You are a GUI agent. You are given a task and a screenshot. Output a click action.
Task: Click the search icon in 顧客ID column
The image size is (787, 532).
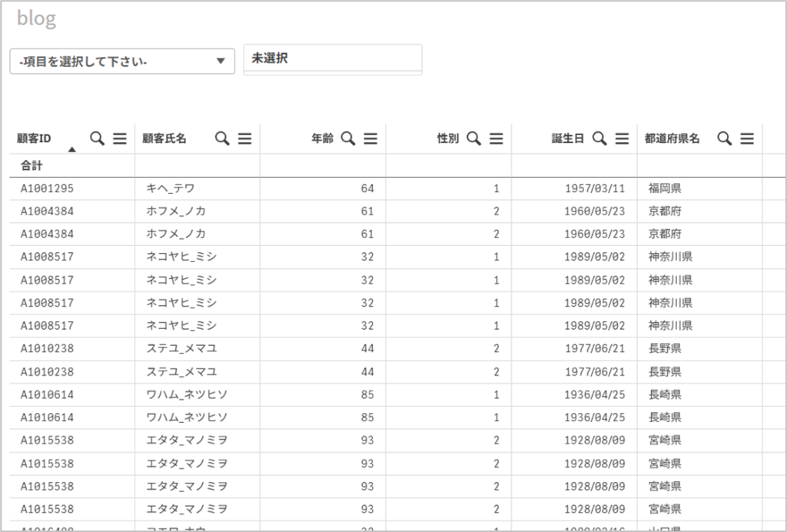tap(97, 138)
